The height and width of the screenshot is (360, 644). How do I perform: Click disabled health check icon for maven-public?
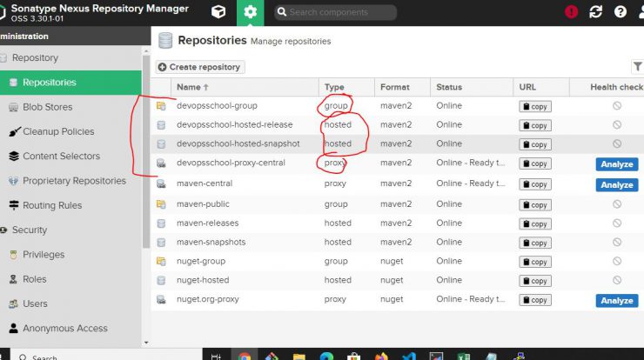(x=617, y=204)
